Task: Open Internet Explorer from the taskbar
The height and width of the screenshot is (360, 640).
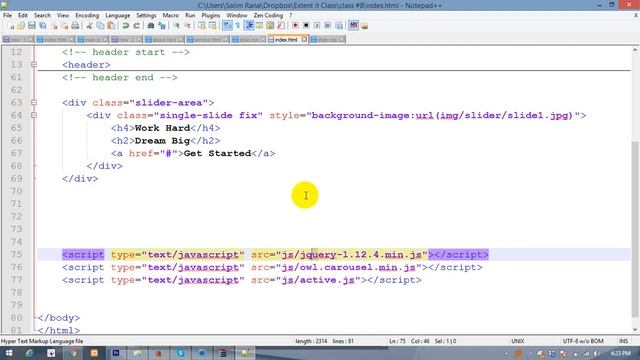Action: (x=29, y=353)
